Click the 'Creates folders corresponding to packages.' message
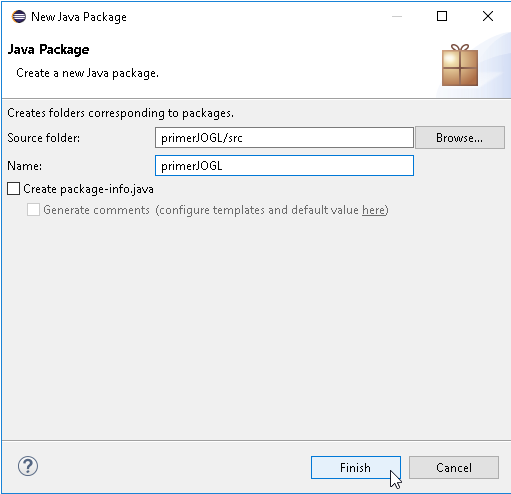Viewport: 511px width, 494px height. (x=121, y=113)
